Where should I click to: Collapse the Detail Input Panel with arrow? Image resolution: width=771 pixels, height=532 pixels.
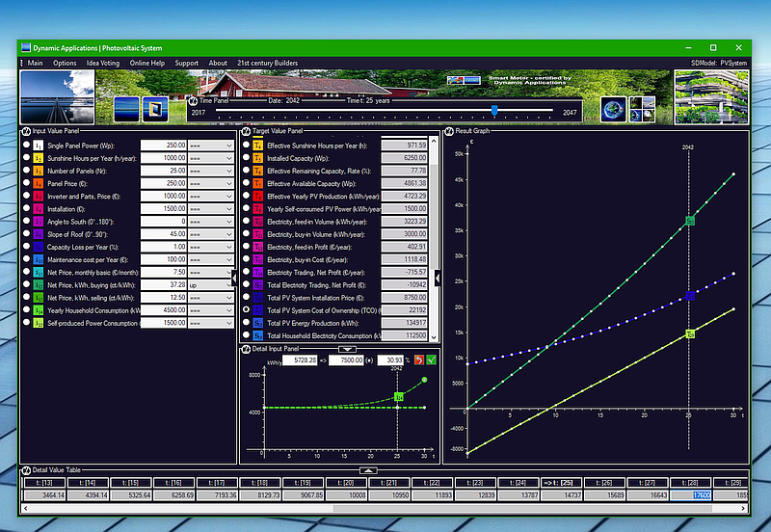(347, 349)
